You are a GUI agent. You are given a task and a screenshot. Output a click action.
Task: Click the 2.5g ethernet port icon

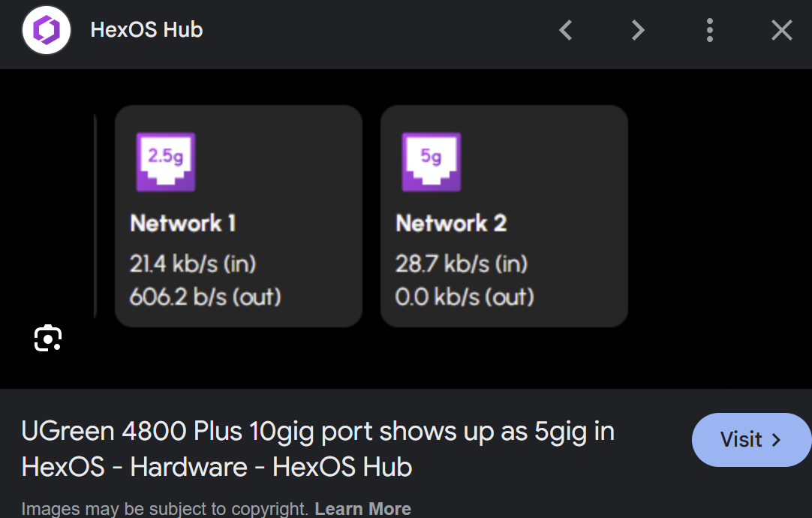(x=165, y=161)
